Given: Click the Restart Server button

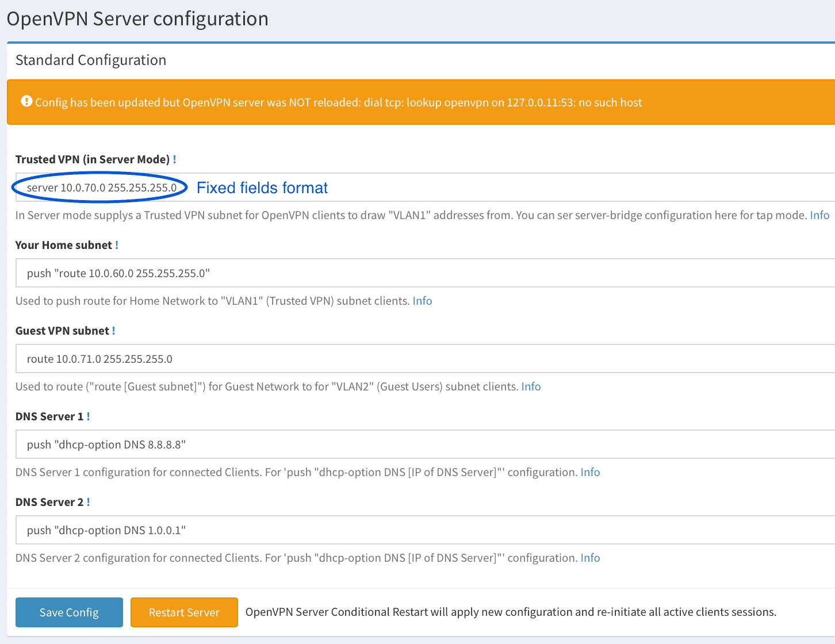Looking at the screenshot, I should pos(184,612).
